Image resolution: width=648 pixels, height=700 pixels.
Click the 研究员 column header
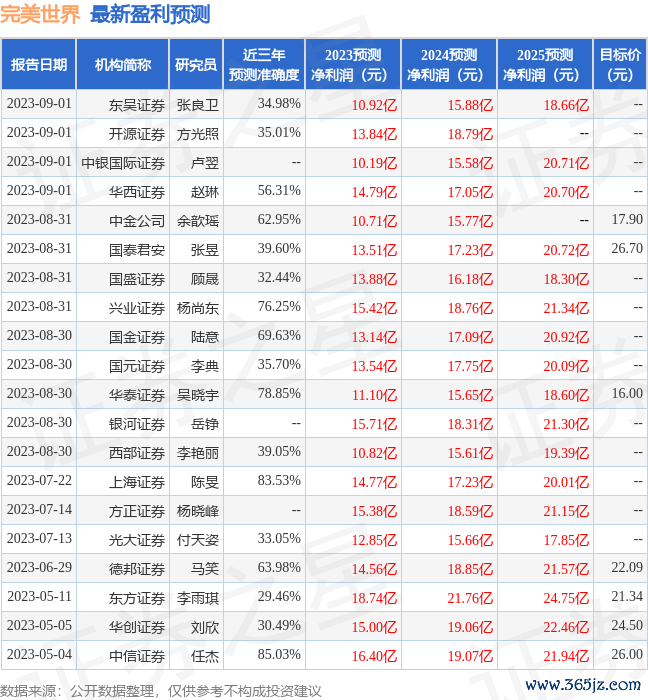[x=196, y=64]
